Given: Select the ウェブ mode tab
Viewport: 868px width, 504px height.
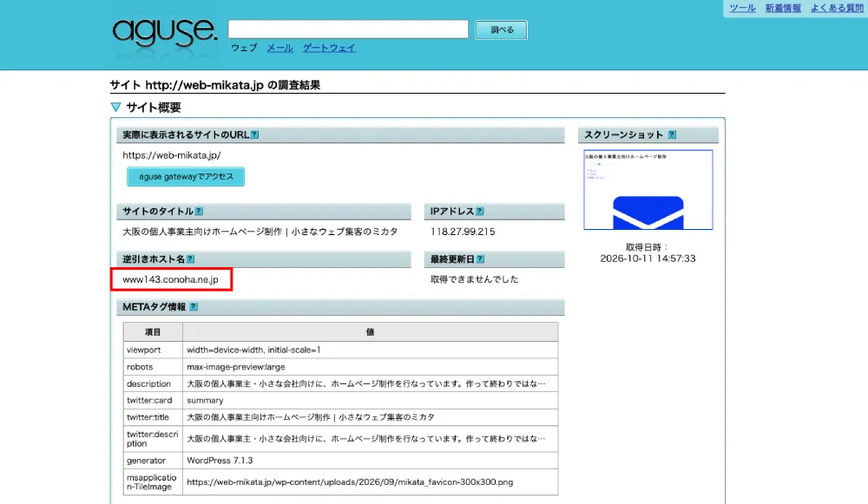Looking at the screenshot, I should coord(244,48).
